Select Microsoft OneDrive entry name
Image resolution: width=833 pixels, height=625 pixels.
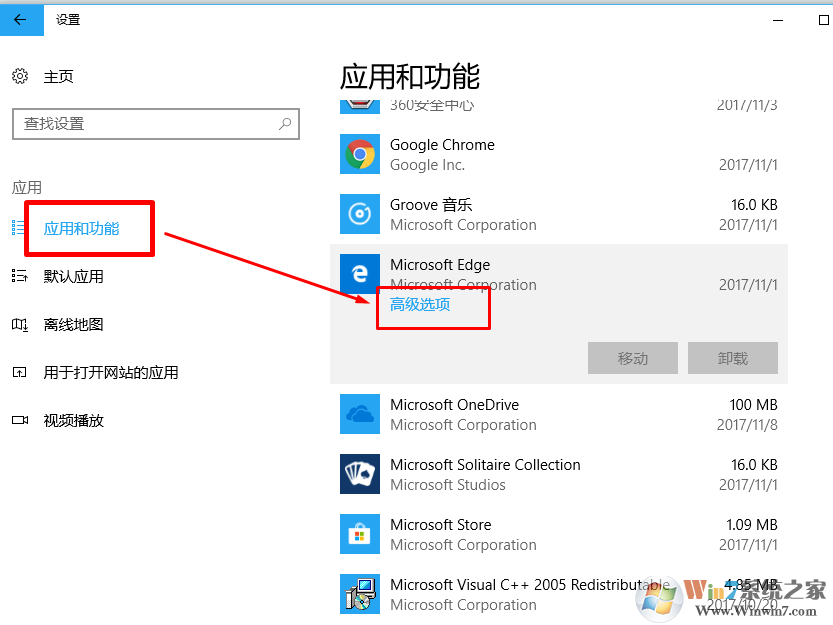pyautogui.click(x=454, y=405)
